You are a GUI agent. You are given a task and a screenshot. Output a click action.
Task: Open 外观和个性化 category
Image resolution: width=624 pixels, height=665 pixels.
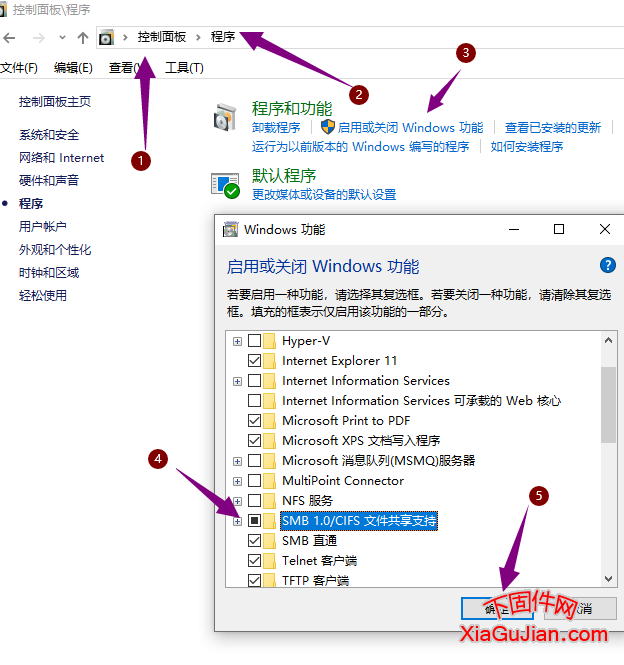(x=55, y=250)
